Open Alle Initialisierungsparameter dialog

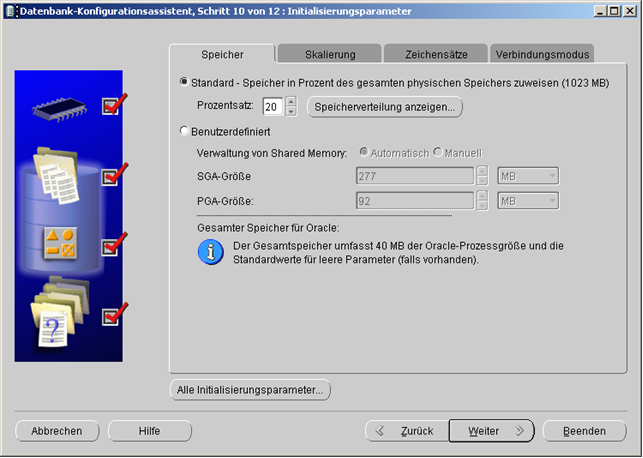(250, 390)
